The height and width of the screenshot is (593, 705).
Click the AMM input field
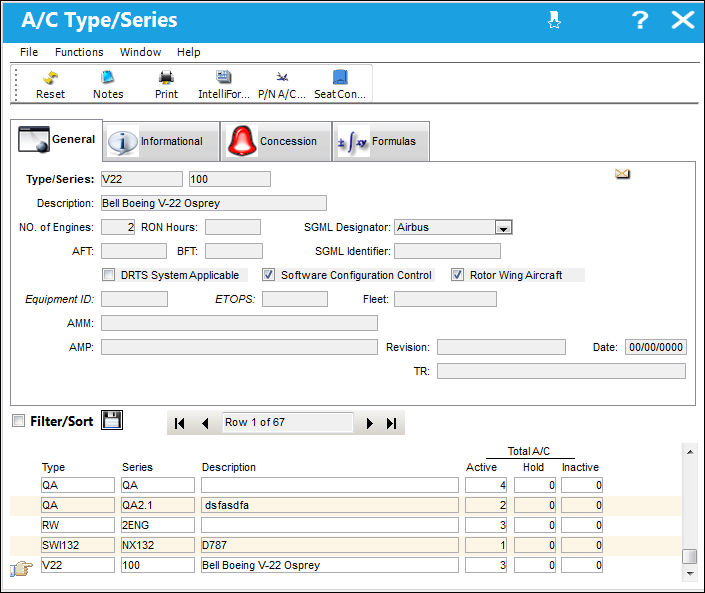tap(239, 323)
